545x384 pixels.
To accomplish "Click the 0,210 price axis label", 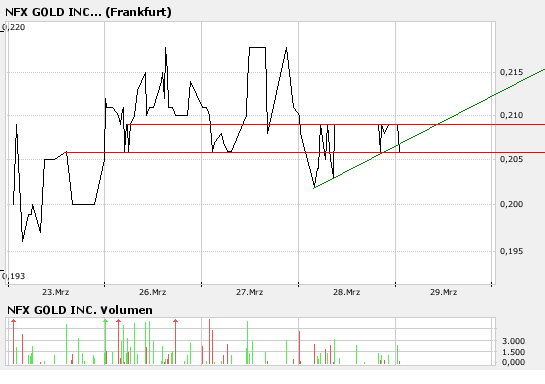I will 511,115.
